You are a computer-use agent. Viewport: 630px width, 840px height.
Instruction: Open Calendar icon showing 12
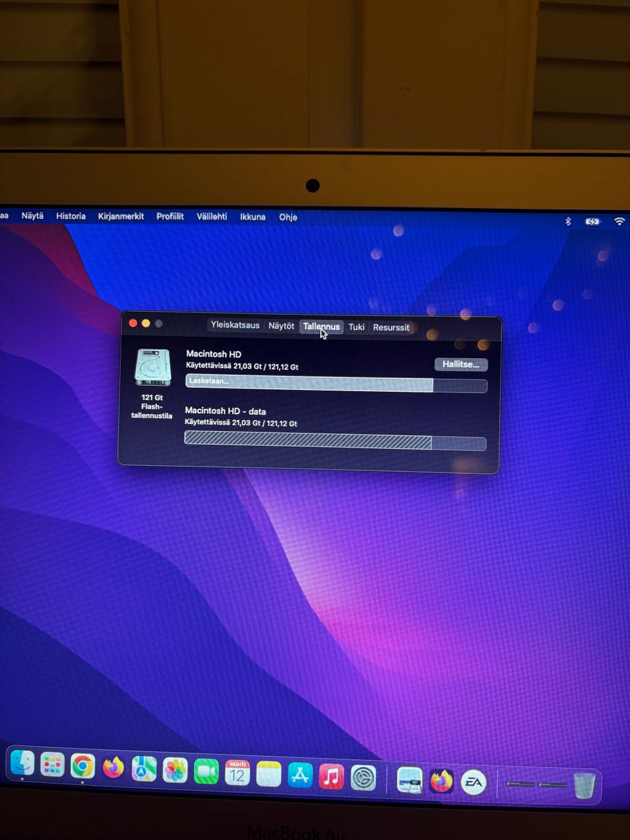(237, 773)
